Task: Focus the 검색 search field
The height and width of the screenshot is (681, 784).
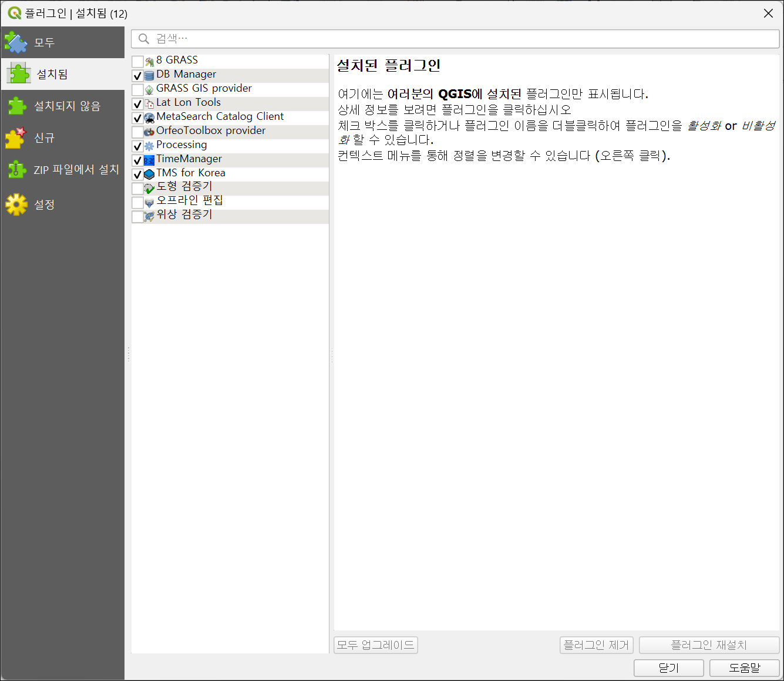Action: pyautogui.click(x=455, y=39)
